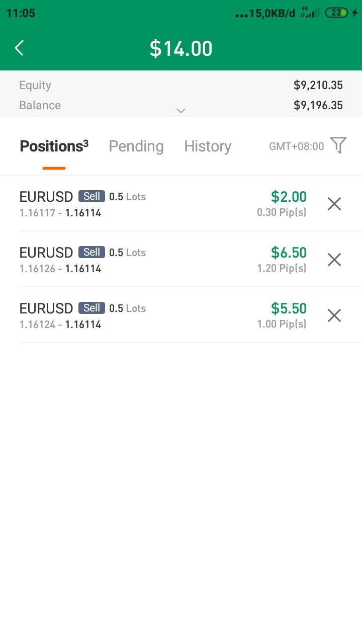Tap the battery icon in status bar

pos(336,13)
